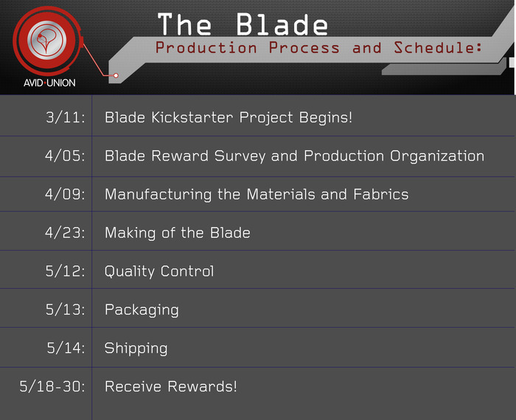Screen dimensions: 516x420
Task: Select the 5/12 date entry
Action: (65, 271)
